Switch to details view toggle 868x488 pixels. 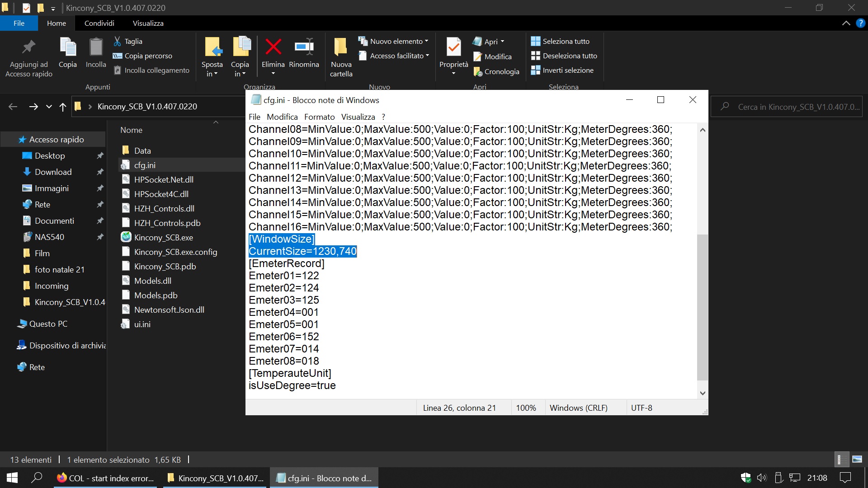[840, 460]
